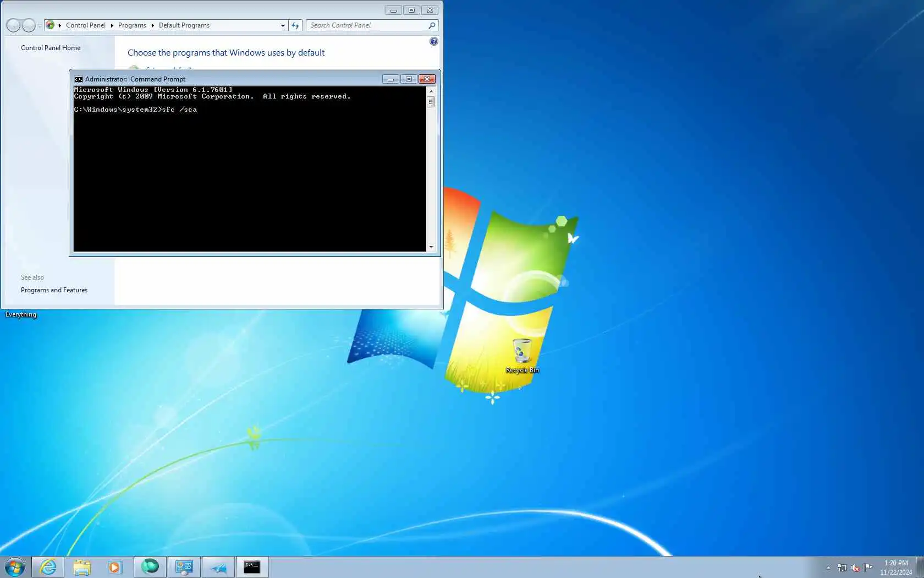Click Programs breadcrumb in address bar

tap(132, 25)
